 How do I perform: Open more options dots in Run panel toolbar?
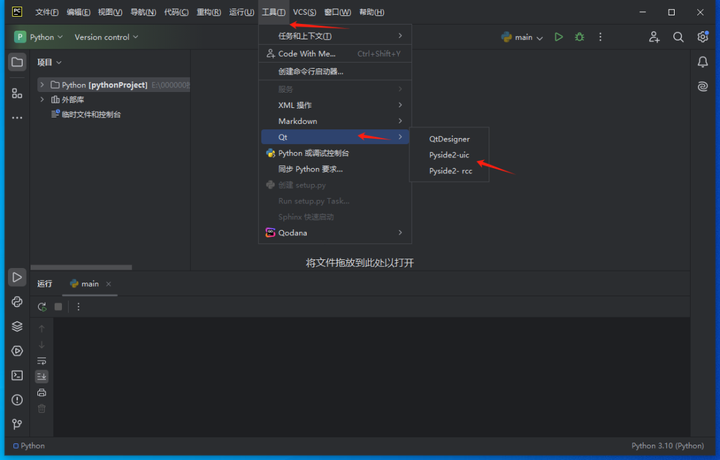[x=79, y=307]
